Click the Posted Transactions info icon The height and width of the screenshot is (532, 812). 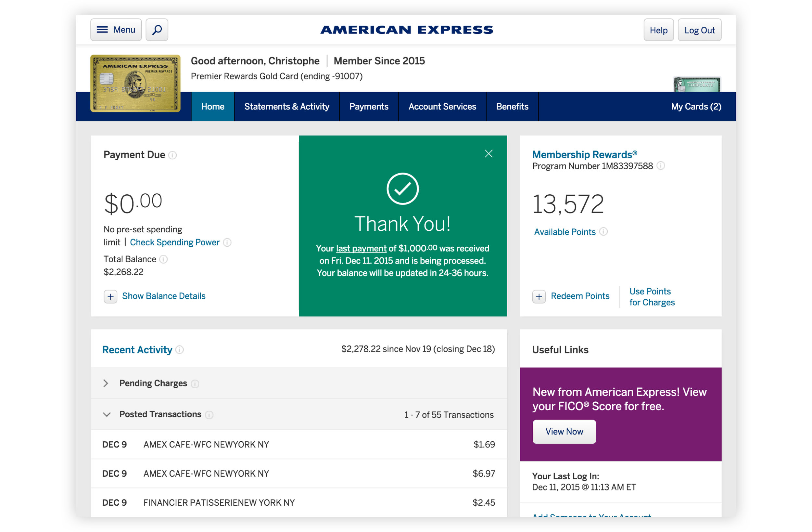click(209, 415)
